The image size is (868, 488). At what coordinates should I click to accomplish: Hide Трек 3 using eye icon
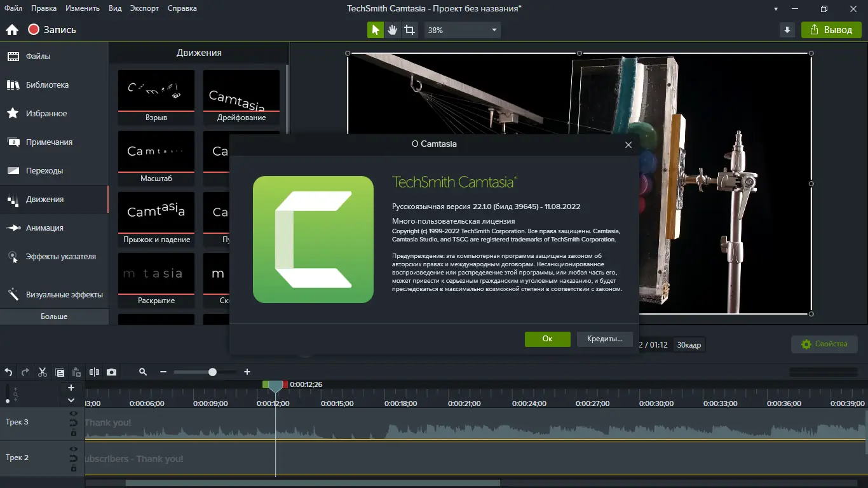(x=74, y=414)
